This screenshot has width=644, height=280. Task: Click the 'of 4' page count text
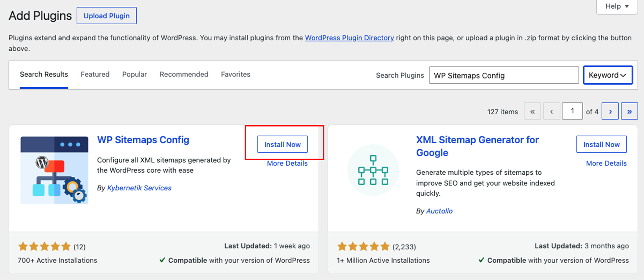coord(592,112)
